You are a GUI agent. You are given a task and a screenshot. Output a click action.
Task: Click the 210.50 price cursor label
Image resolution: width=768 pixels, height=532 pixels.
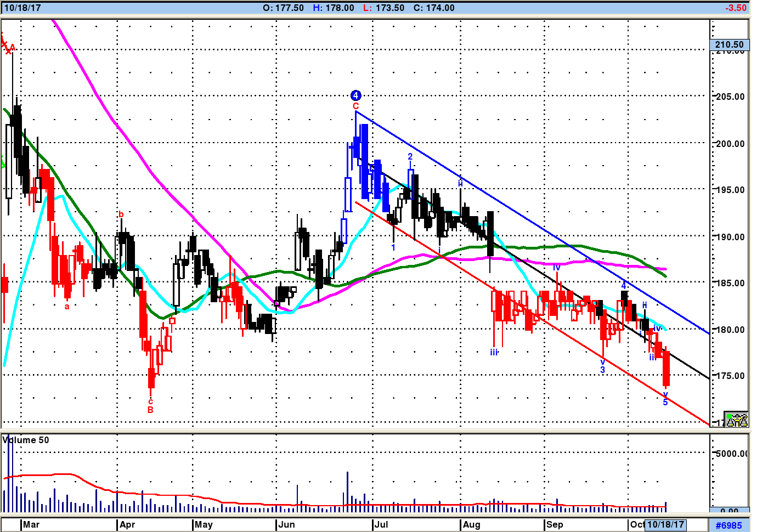pos(730,45)
